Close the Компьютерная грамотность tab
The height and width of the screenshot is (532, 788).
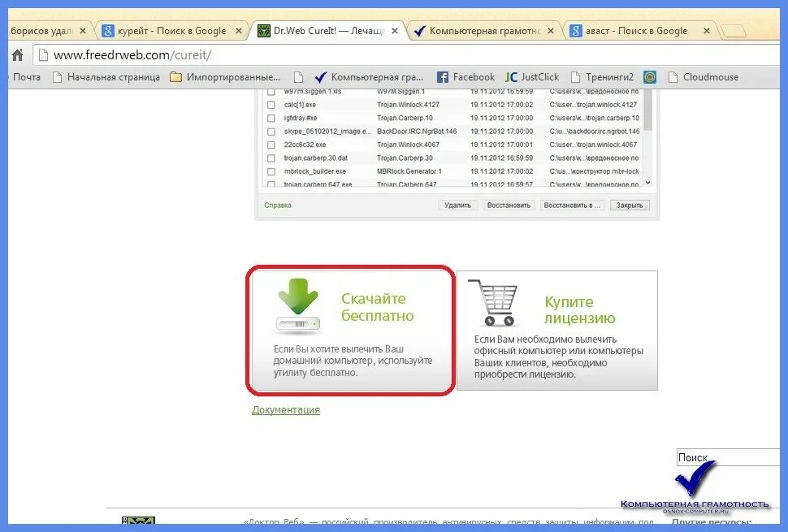551,31
